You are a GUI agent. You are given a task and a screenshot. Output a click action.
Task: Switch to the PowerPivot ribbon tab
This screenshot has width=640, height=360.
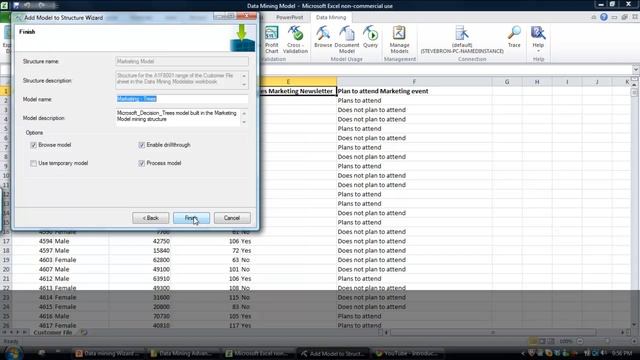pos(289,17)
